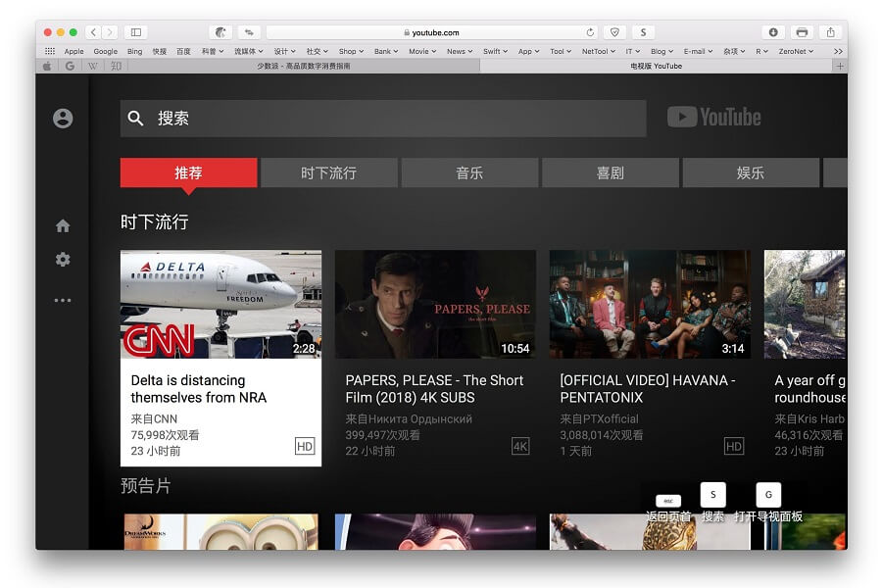The image size is (882, 588).
Task: Expand the News bookmarks folder
Action: click(x=460, y=51)
